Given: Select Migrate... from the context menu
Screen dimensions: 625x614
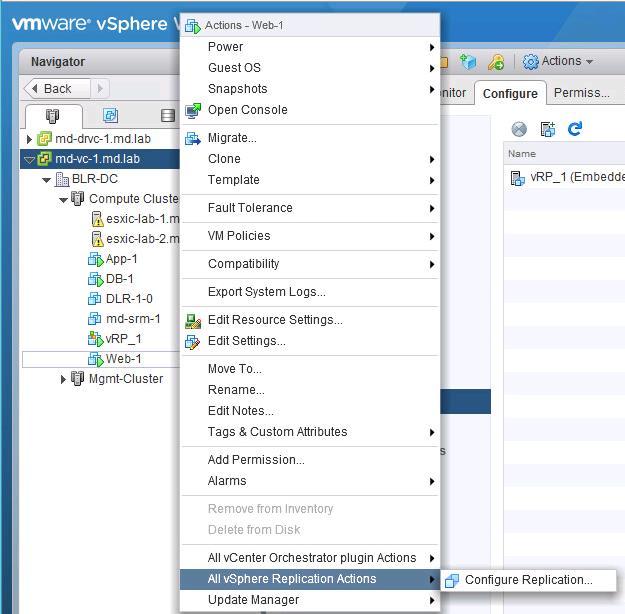Looking at the screenshot, I should point(310,138).
